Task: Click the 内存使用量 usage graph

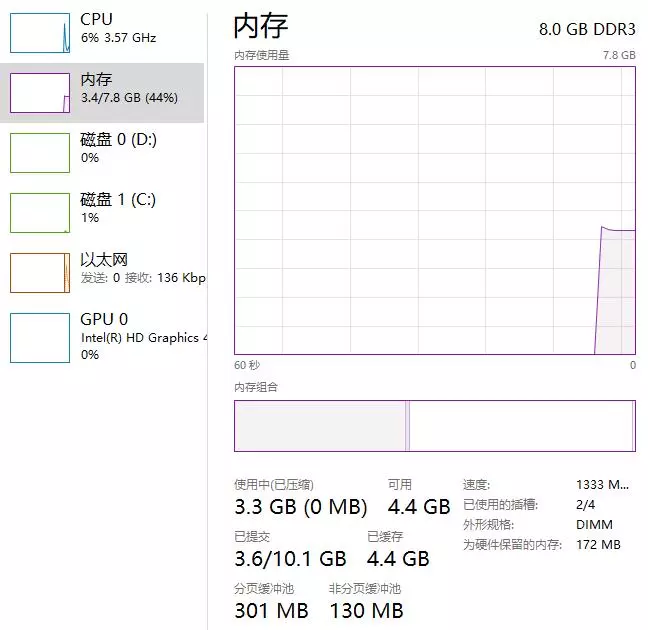Action: pyautogui.click(x=434, y=210)
